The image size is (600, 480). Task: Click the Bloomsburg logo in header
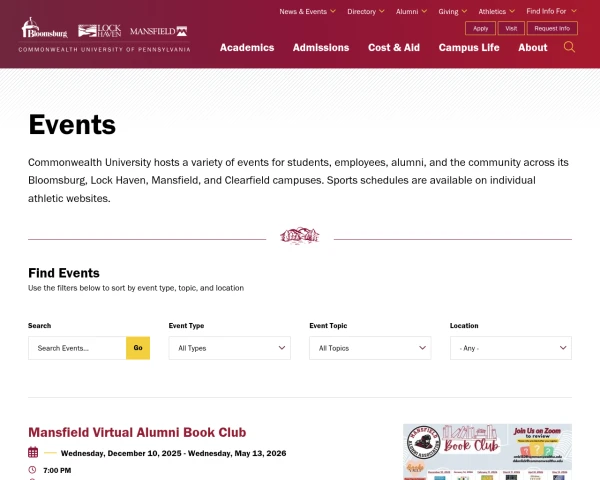44,28
